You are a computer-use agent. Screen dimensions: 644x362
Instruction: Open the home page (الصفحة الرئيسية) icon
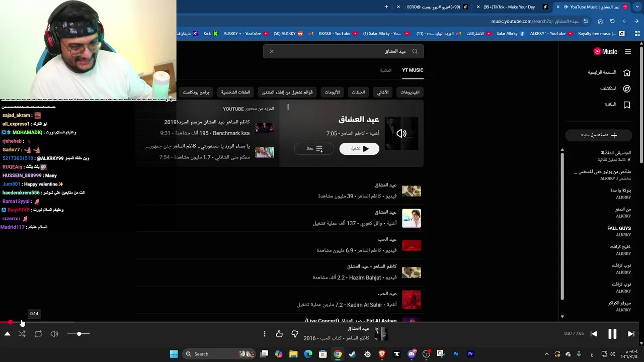[x=627, y=73]
